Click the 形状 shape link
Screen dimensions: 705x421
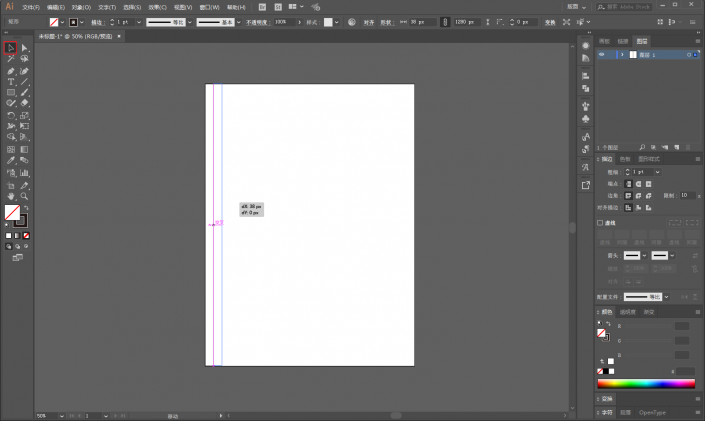(x=386, y=22)
